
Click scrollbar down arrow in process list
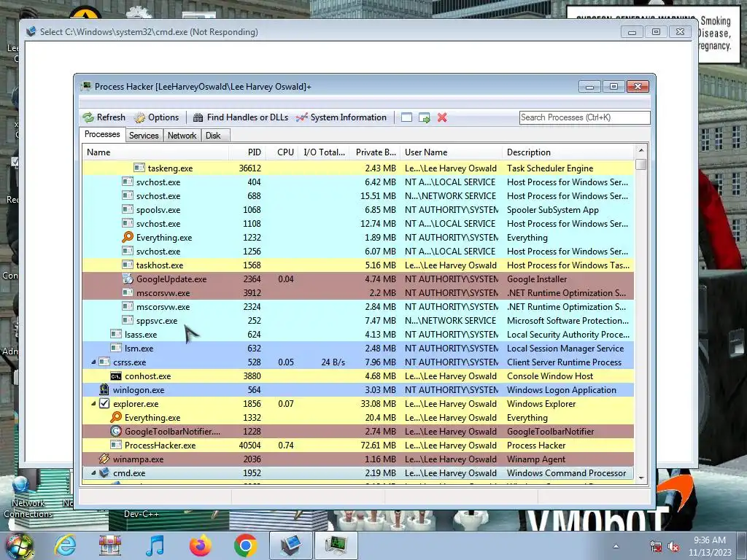pos(640,478)
